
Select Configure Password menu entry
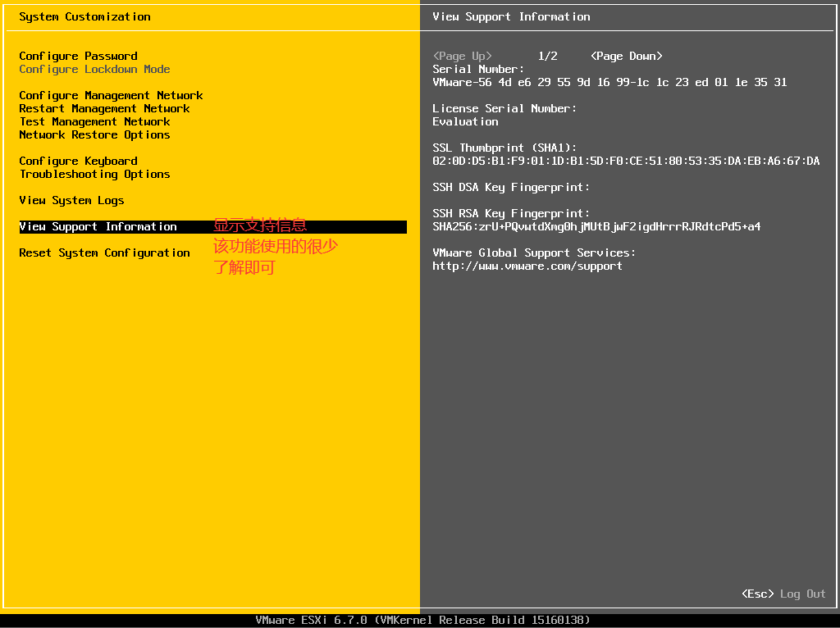(x=78, y=57)
